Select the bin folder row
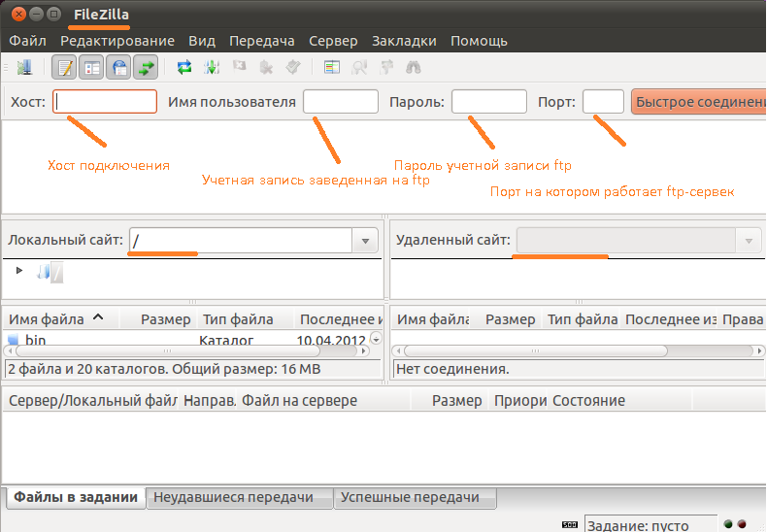 [x=185, y=339]
